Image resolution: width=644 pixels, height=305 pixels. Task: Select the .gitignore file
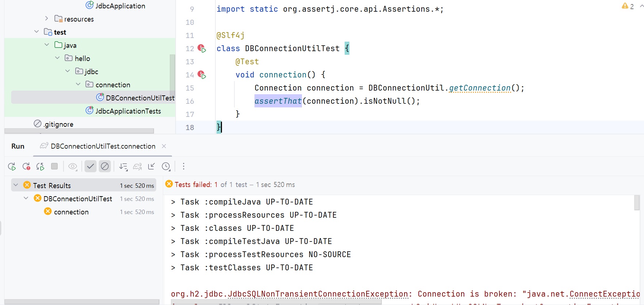point(59,124)
